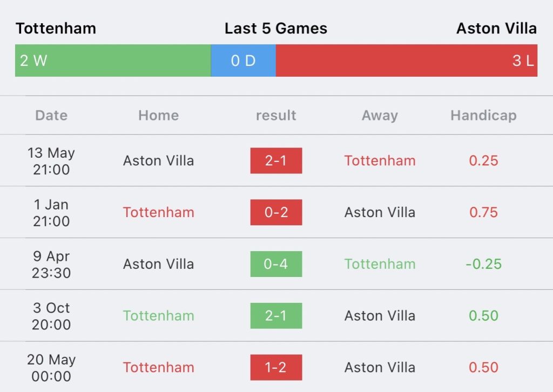Click the result column header
The image size is (553, 392).
[x=276, y=115]
